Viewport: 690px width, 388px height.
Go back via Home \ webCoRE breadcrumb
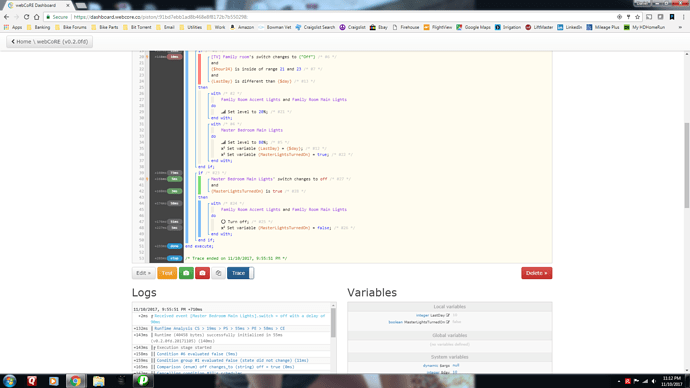pos(49,42)
